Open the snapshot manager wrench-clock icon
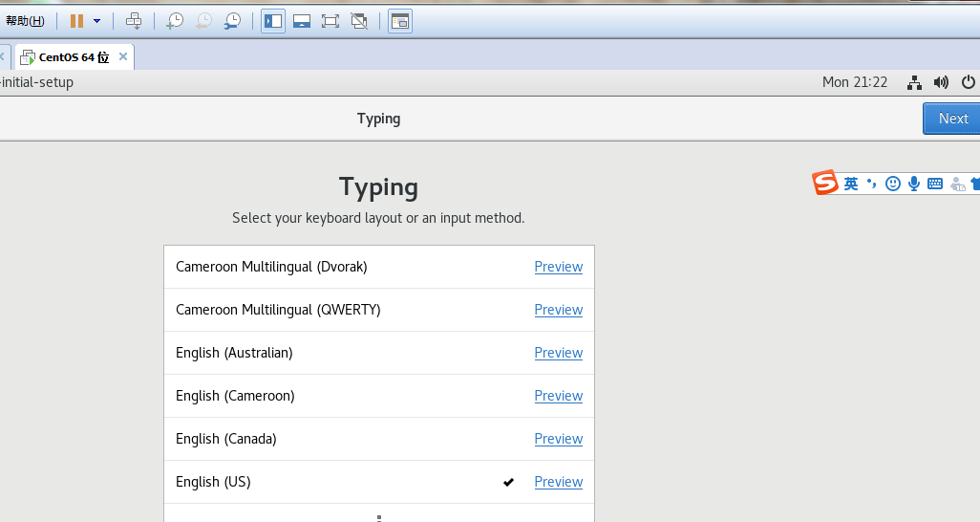The image size is (980, 522). click(x=232, y=21)
